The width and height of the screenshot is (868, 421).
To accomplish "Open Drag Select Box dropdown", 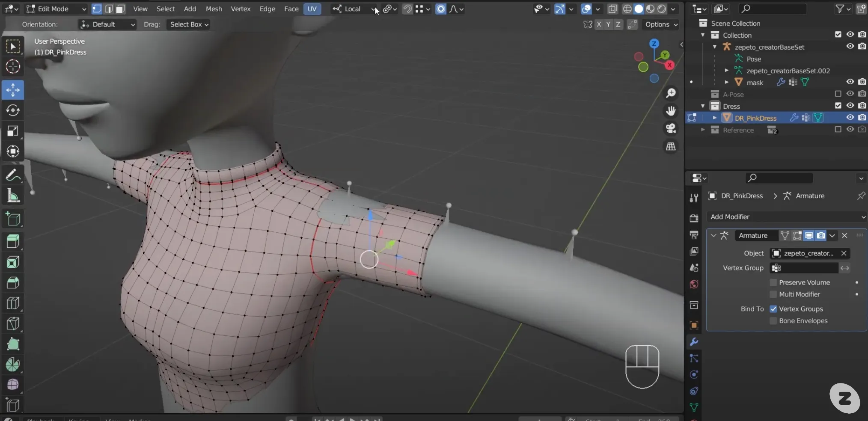I will 189,24.
